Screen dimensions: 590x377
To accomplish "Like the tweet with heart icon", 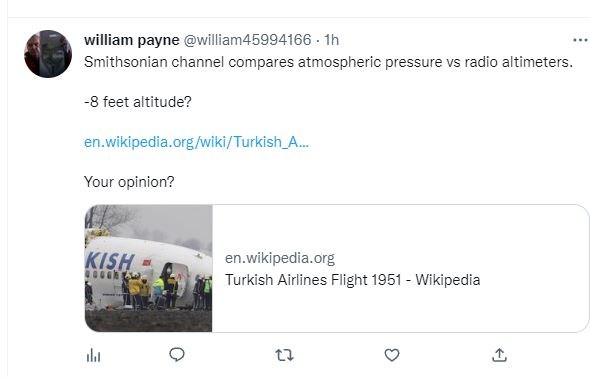I will 392,355.
